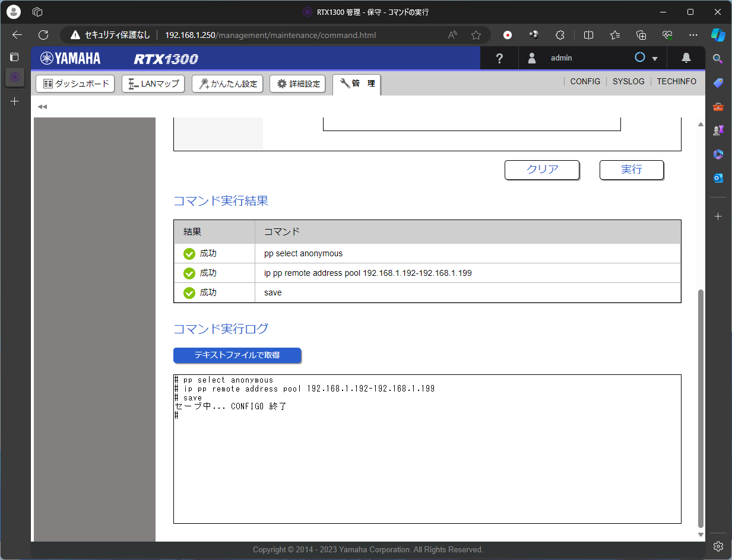The width and height of the screenshot is (732, 560).
Task: Open the favorites list icon
Action: coord(615,35)
